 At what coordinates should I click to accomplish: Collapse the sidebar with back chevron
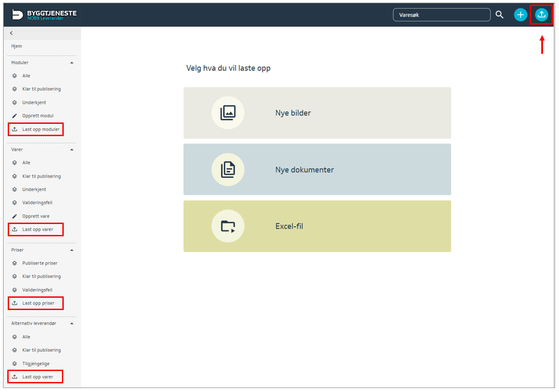click(x=11, y=33)
